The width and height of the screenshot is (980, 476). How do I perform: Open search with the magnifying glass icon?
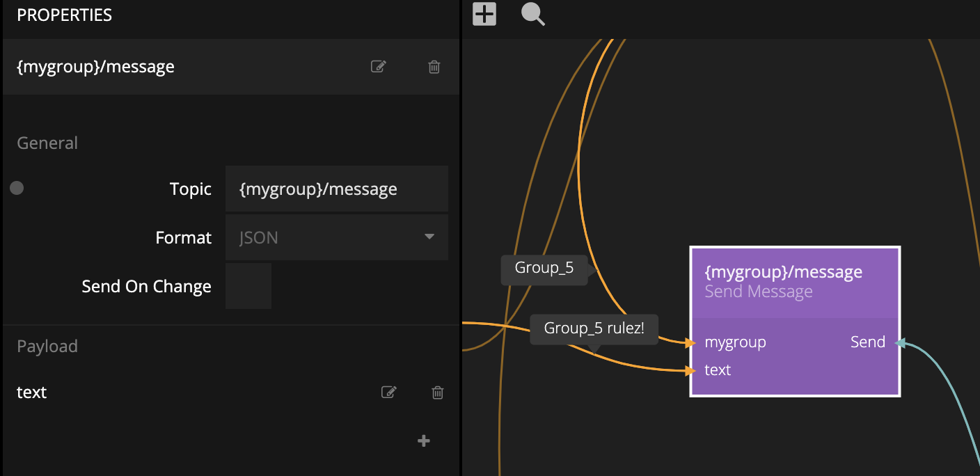pos(532,14)
